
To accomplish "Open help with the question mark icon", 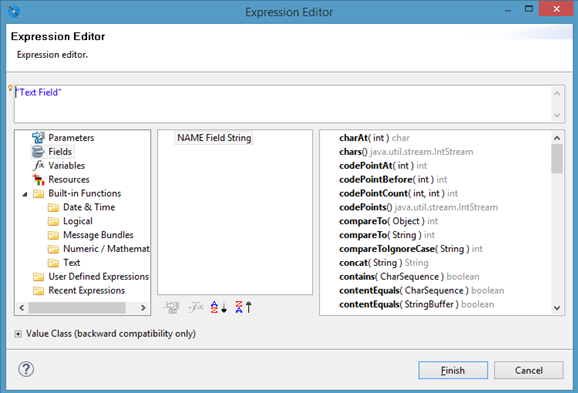I will (26, 369).
